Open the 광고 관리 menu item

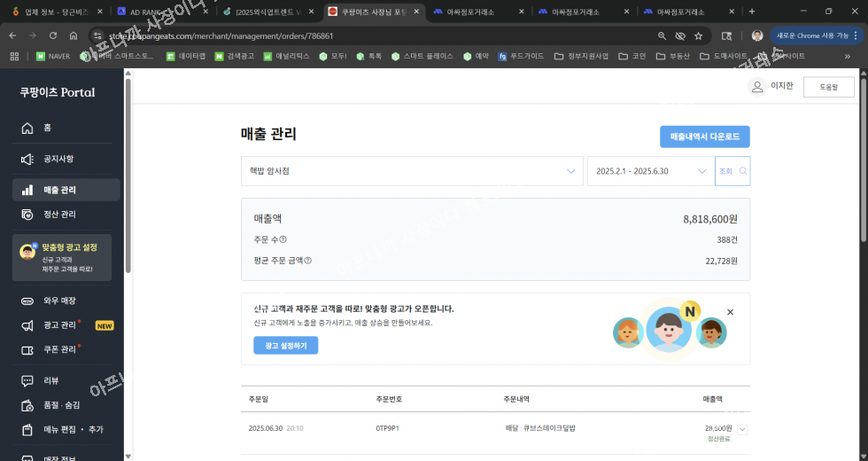pos(59,325)
